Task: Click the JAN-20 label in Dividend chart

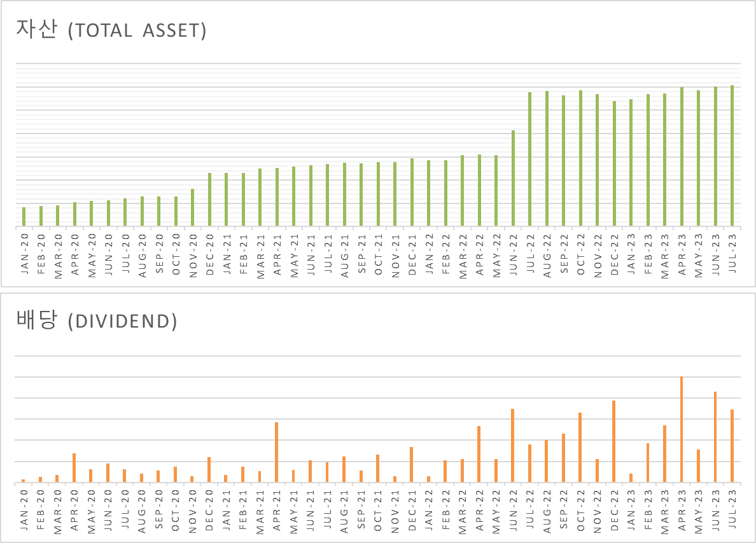Action: 24,510
